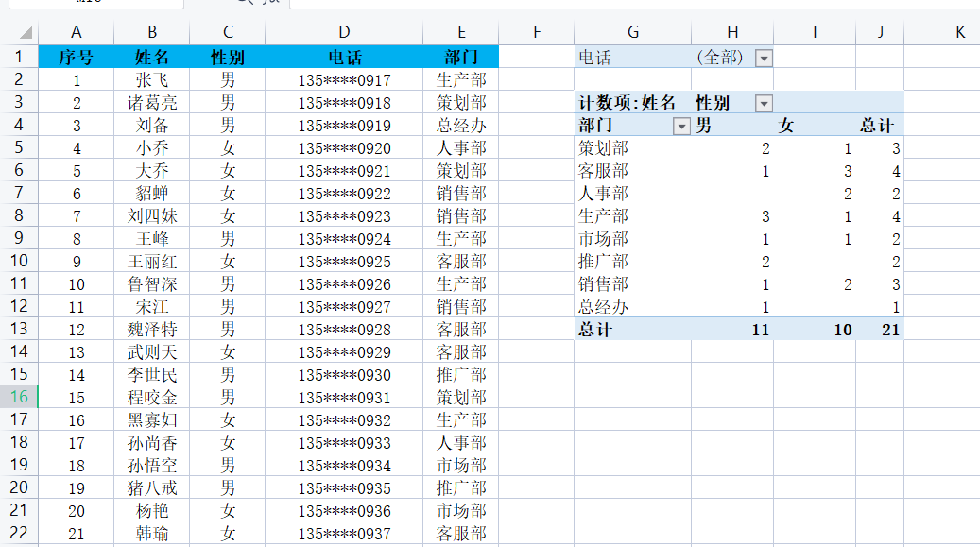
Task: Click the pivot table 电话 filter label
Action: click(x=594, y=59)
